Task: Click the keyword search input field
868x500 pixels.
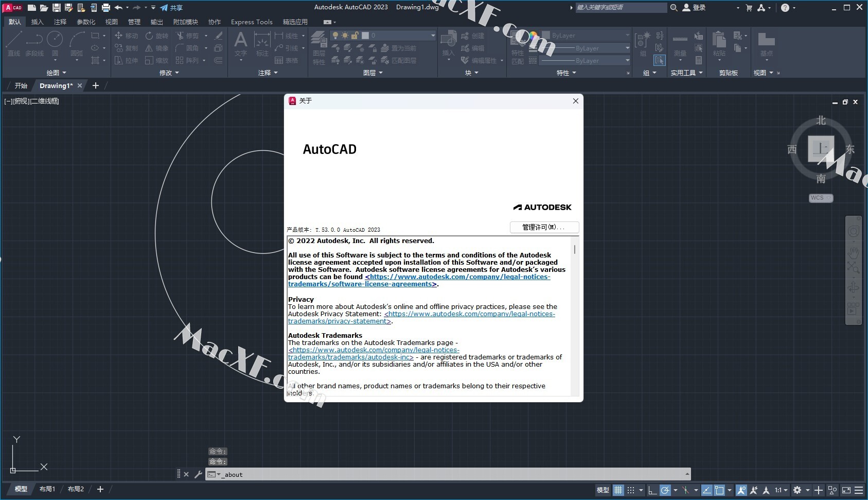Action: point(621,8)
